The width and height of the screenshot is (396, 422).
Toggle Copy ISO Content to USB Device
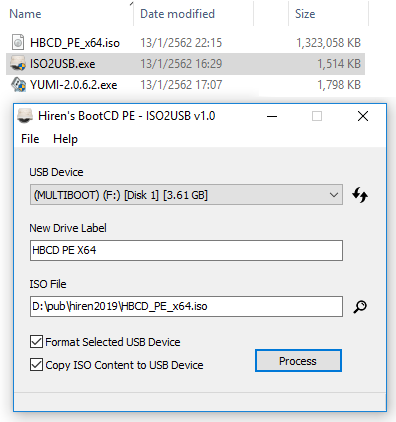pyautogui.click(x=36, y=365)
